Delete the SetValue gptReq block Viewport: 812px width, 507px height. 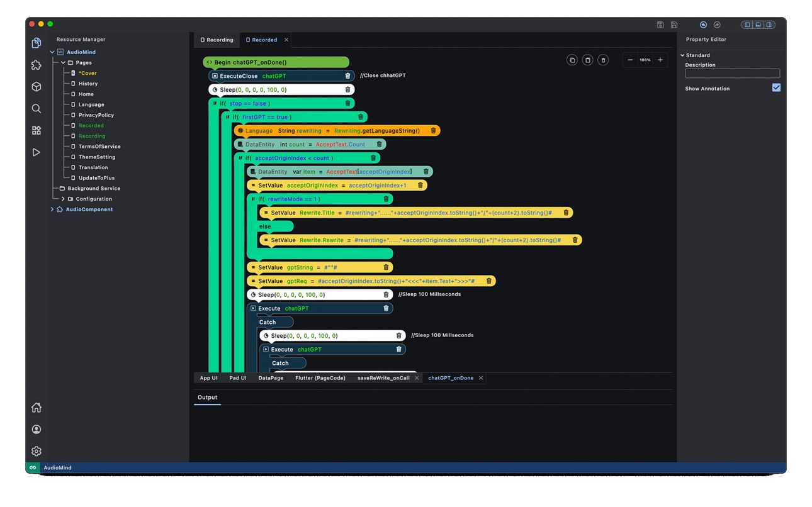pos(488,281)
